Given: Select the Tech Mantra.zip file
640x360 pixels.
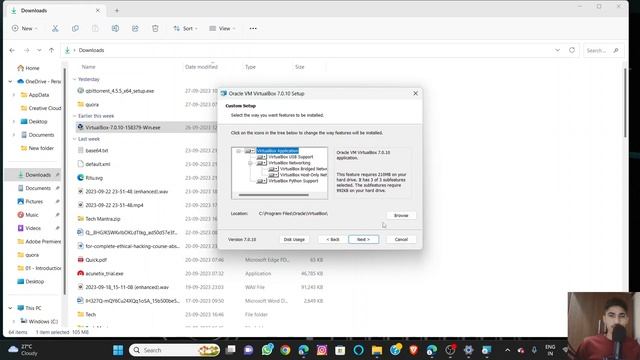Looking at the screenshot, I should click(x=102, y=219).
